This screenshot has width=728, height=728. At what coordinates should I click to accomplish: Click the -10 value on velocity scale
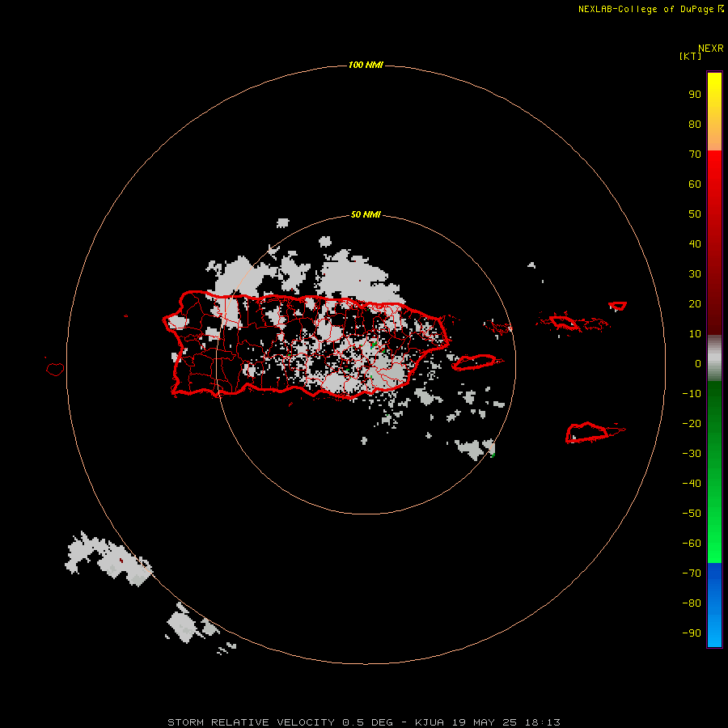pyautogui.click(x=692, y=394)
